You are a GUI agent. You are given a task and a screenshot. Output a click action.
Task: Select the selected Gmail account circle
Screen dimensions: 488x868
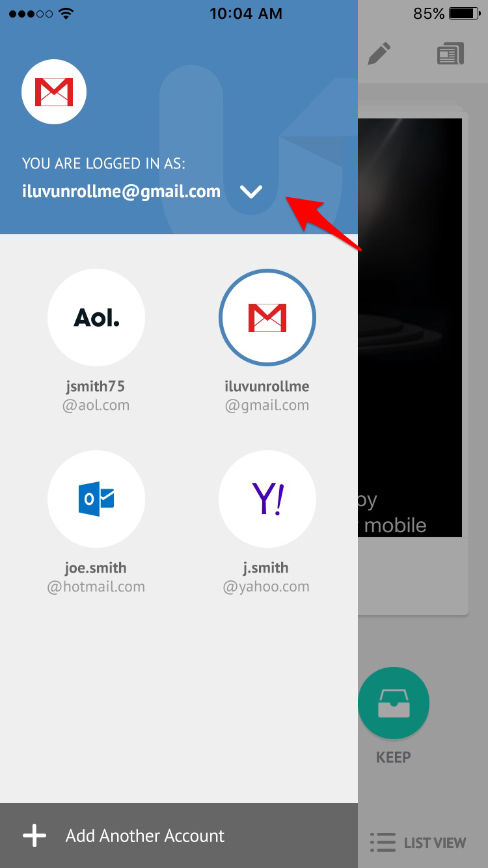click(267, 318)
